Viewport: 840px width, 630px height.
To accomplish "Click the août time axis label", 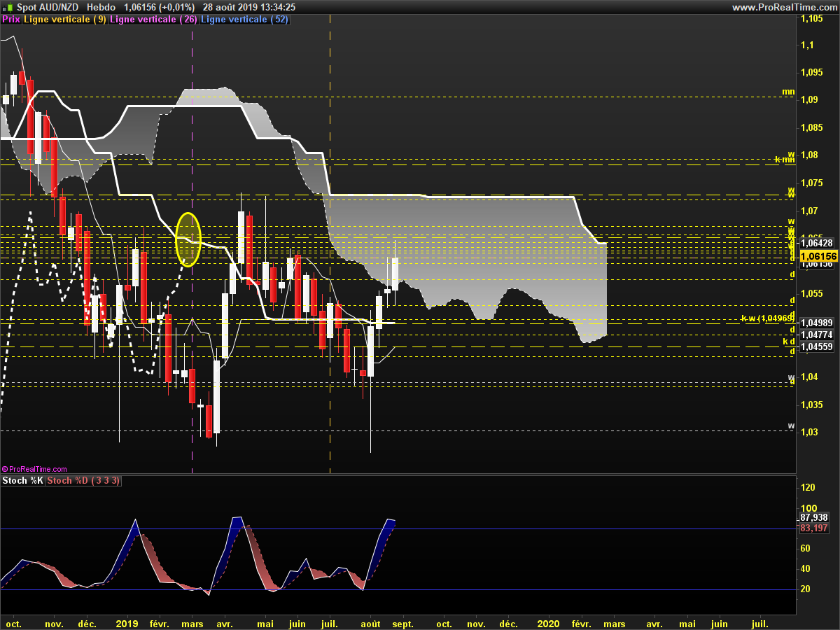I will tap(370, 623).
